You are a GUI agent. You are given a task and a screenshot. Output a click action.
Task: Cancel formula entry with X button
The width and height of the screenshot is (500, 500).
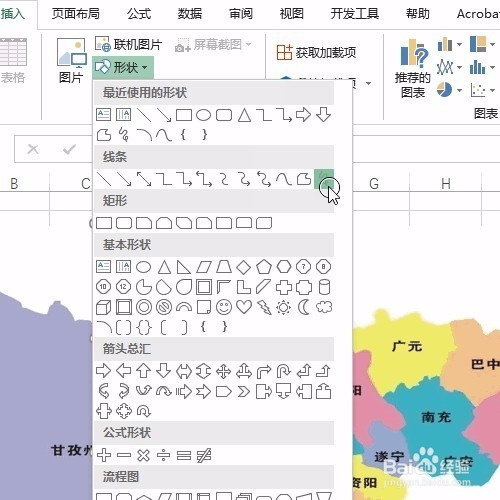(33, 149)
